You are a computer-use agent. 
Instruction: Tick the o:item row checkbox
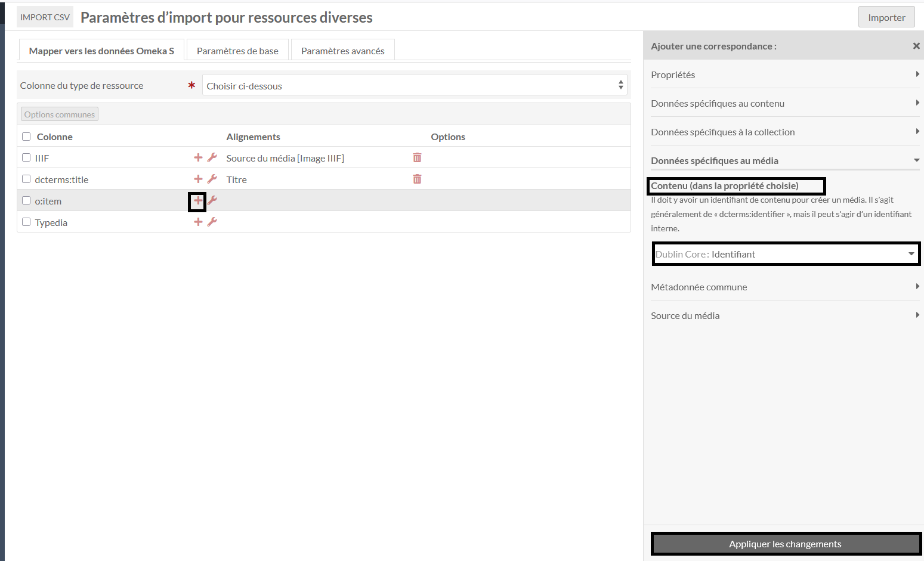pos(26,200)
